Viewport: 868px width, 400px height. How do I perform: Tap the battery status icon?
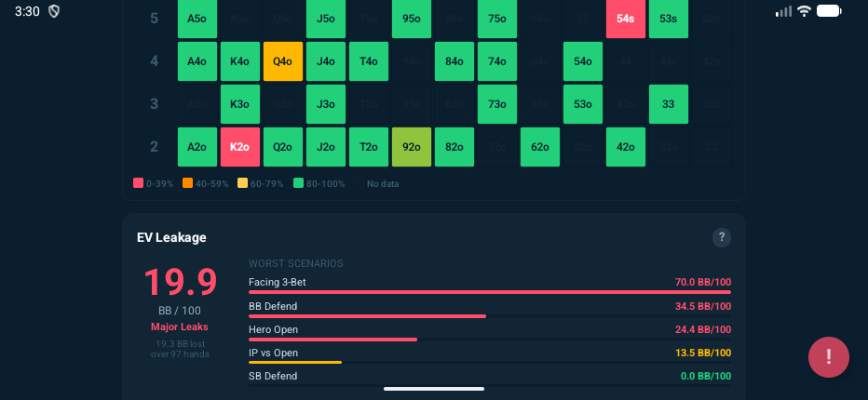click(x=828, y=11)
